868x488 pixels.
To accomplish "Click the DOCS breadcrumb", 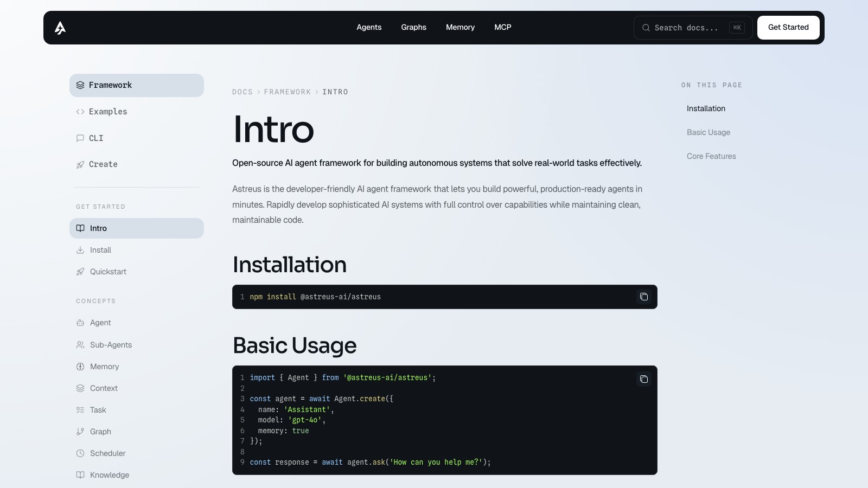I will tap(242, 92).
